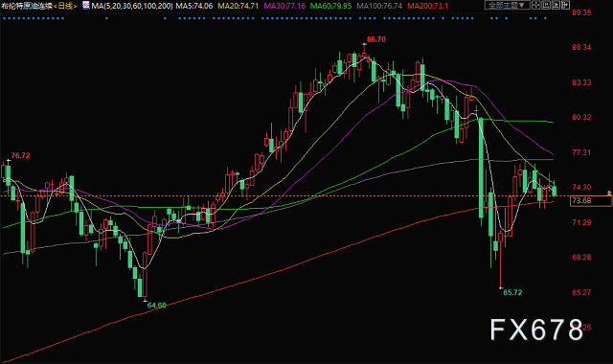
Task: Click the 64.60 low price label
Action: point(156,306)
